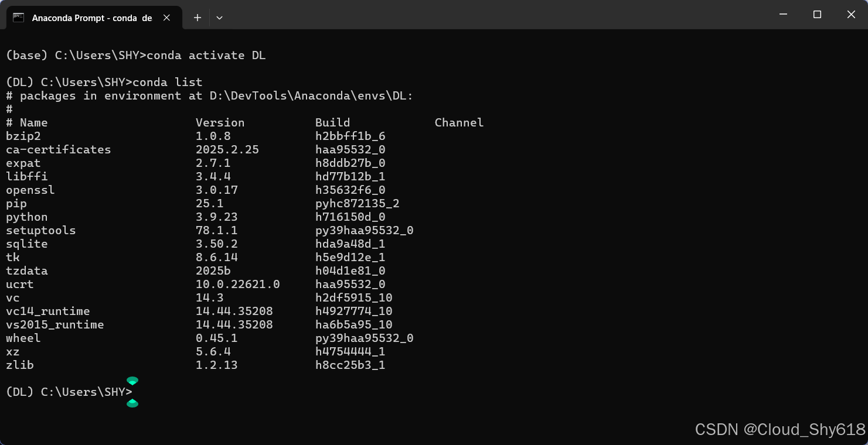Viewport: 868px width, 445px height.
Task: Close the terminal window
Action: point(851,15)
